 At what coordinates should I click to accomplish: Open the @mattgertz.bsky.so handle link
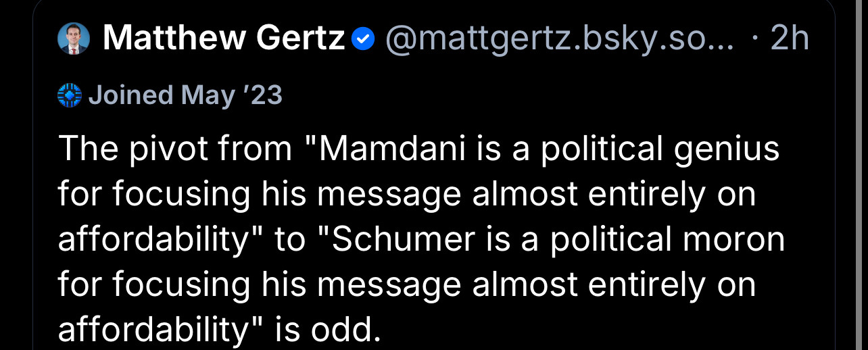tap(559, 39)
